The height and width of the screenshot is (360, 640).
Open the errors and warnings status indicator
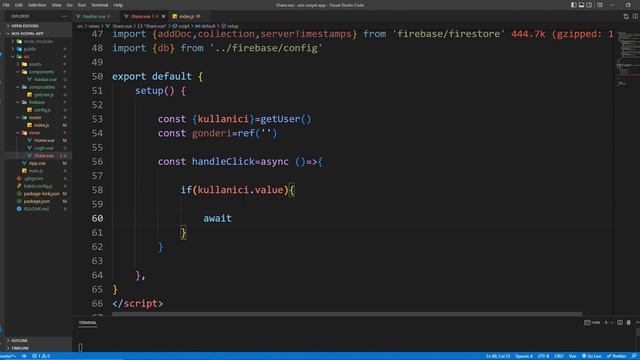pos(41,356)
